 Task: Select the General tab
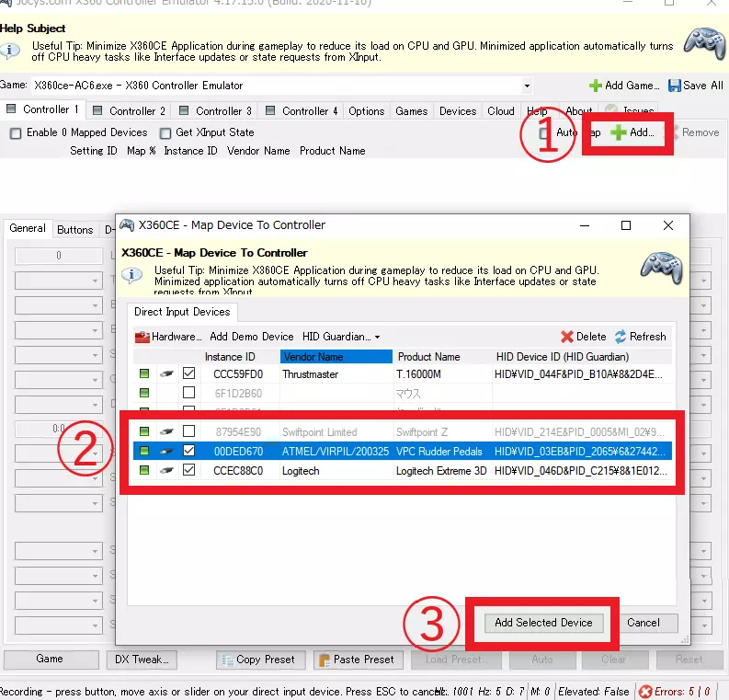coord(28,228)
